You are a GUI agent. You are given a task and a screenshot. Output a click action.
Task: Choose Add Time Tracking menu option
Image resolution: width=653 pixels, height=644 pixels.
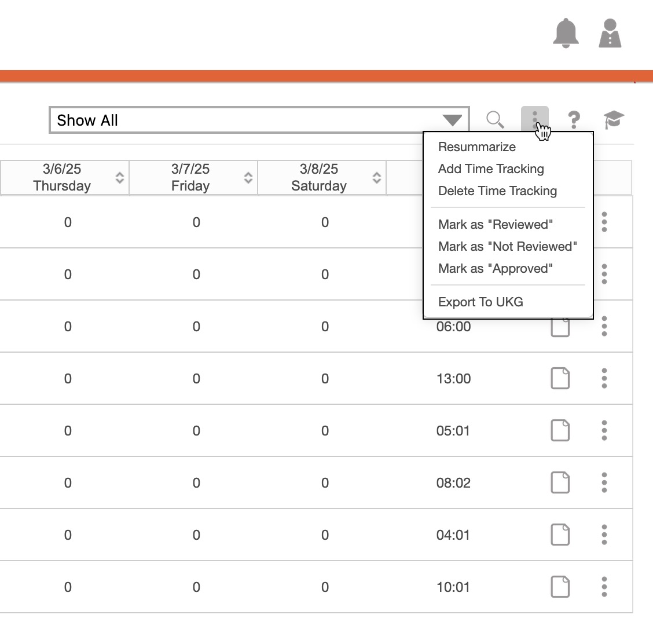491,169
